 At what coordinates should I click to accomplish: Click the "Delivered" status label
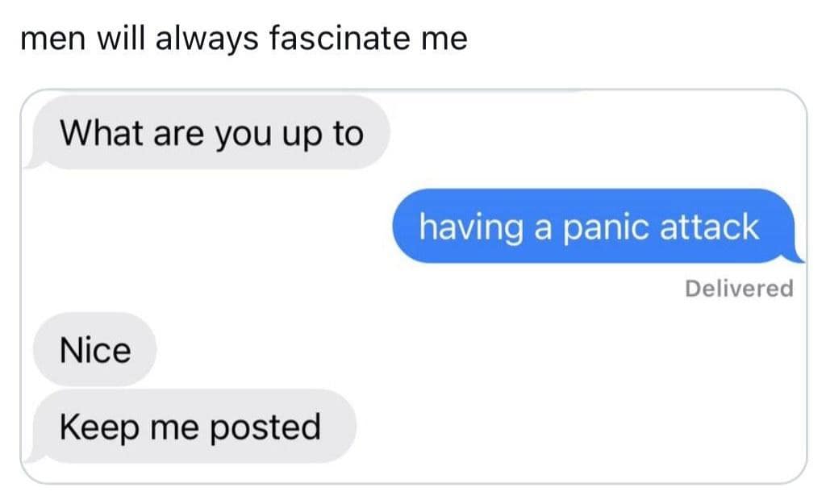739,289
